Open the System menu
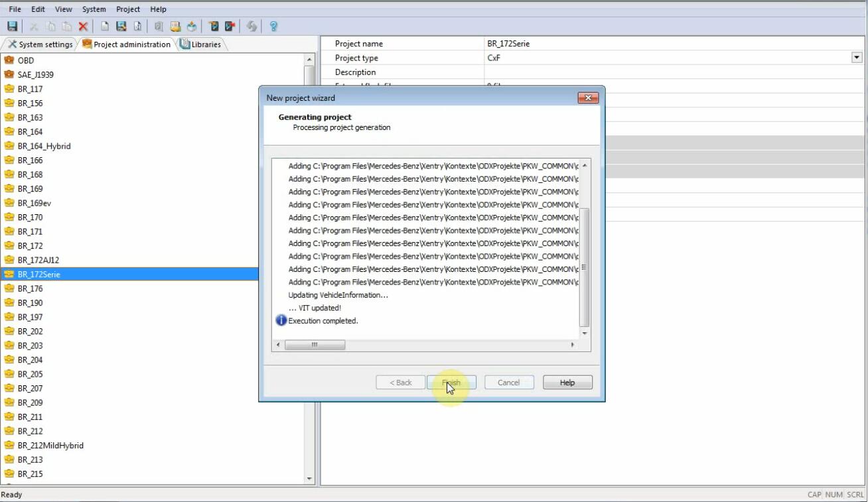 [x=94, y=9]
